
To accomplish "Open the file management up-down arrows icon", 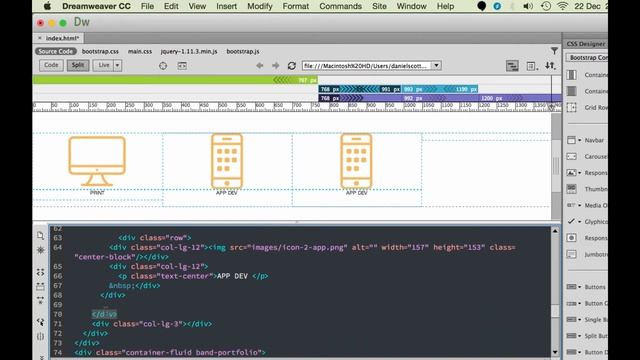I will (550, 65).
